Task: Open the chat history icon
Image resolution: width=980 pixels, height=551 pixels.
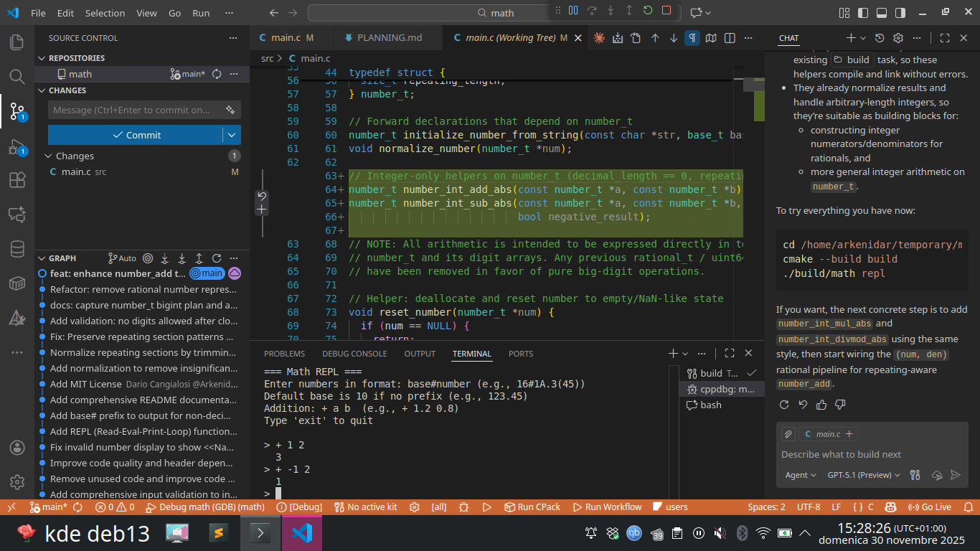Action: (880, 38)
